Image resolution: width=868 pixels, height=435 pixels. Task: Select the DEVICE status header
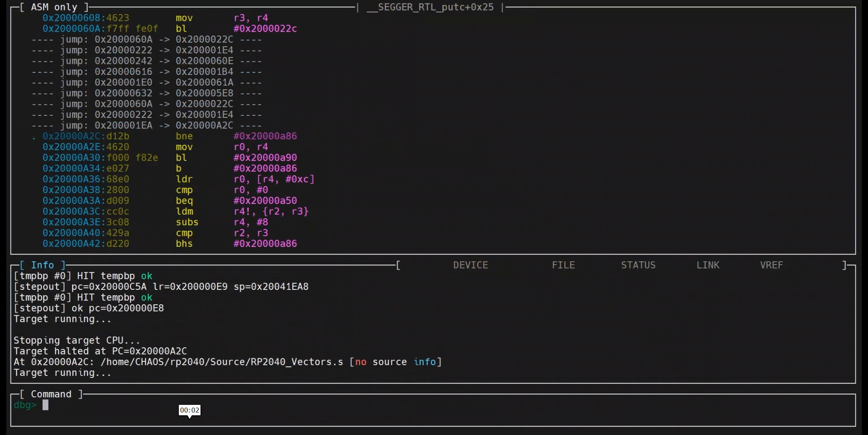coord(470,265)
